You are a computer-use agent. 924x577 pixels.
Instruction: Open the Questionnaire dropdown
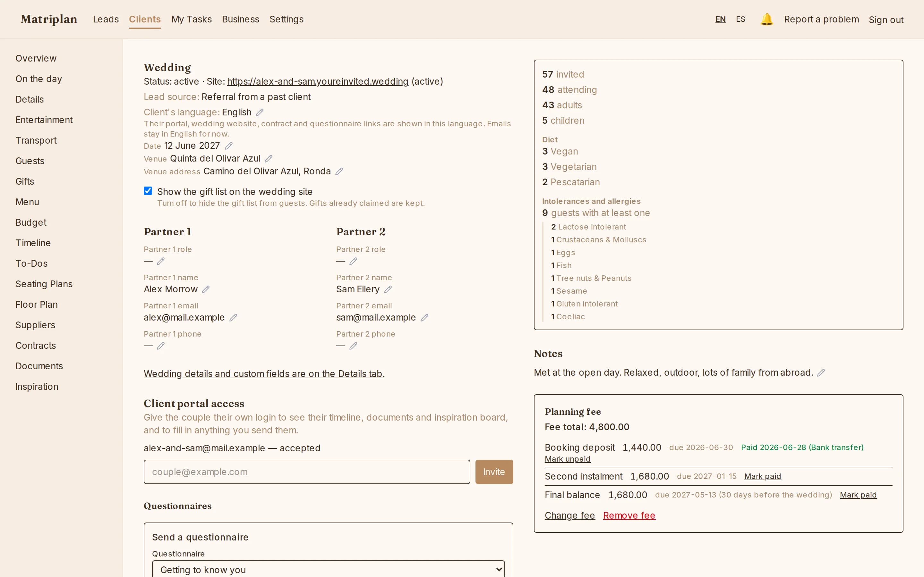pos(328,569)
